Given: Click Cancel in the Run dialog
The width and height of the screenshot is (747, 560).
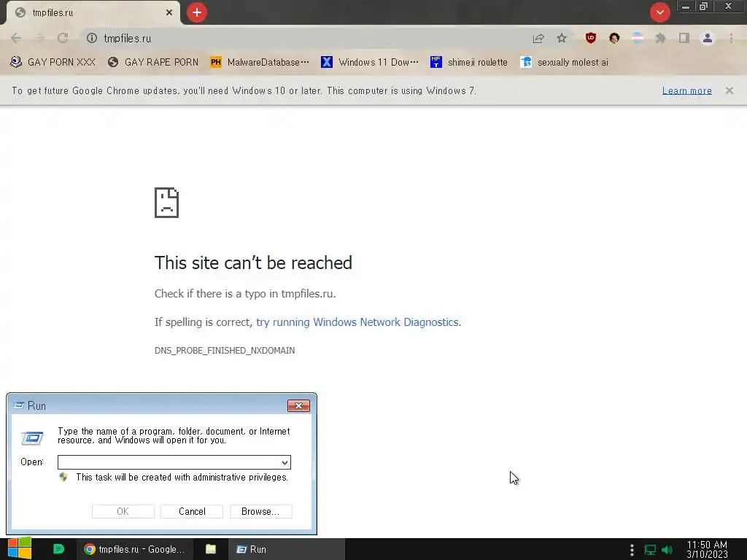Looking at the screenshot, I should pos(192,511).
